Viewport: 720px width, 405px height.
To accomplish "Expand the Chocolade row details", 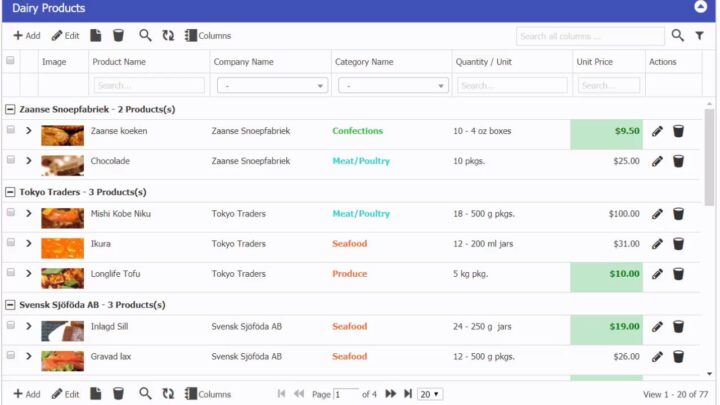I will click(x=29, y=161).
